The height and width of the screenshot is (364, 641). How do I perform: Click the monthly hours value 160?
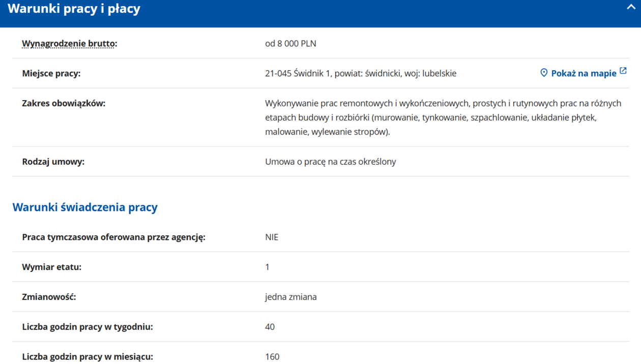pos(272,356)
